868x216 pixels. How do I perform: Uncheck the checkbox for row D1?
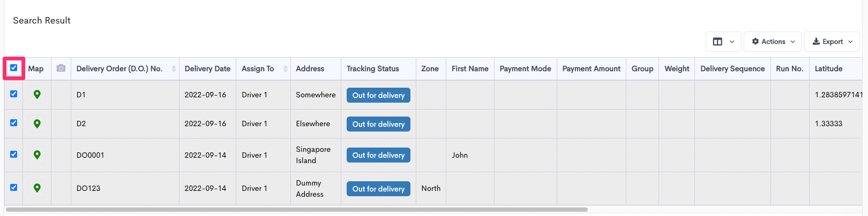coord(14,94)
